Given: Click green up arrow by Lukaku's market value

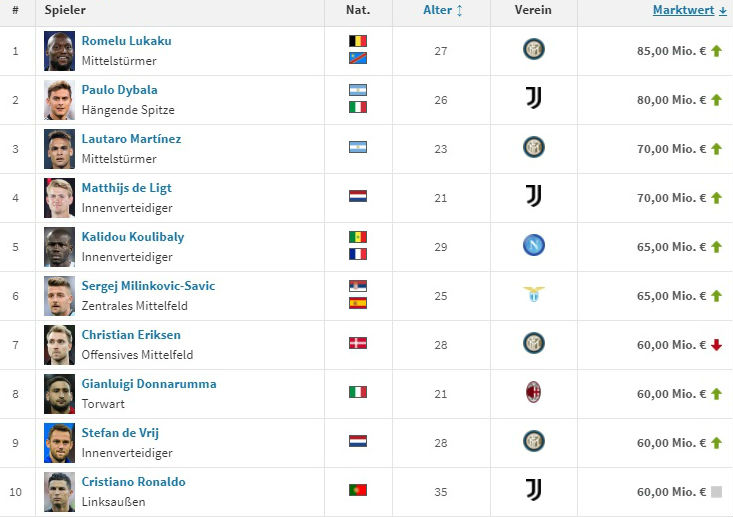Looking at the screenshot, I should (716, 51).
